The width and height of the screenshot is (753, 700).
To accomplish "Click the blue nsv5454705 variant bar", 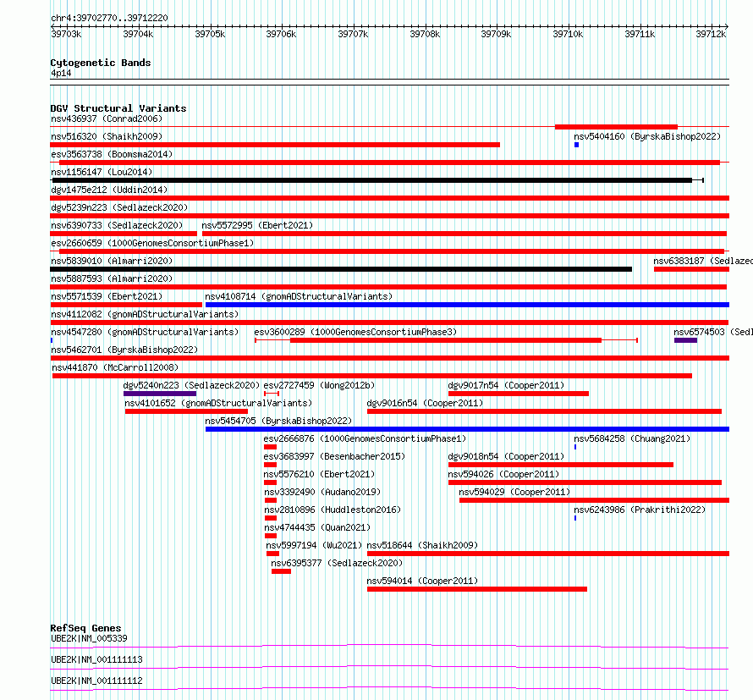I will tap(467, 429).
